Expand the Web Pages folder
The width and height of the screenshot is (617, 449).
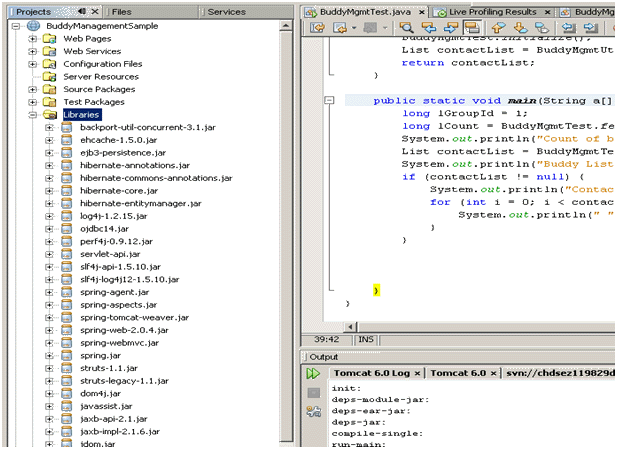[33, 39]
